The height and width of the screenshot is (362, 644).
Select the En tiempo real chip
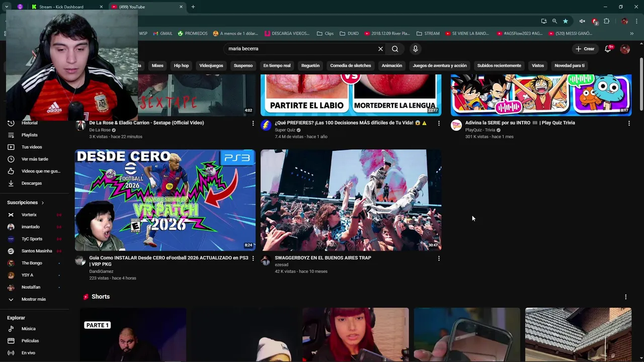pos(277,65)
